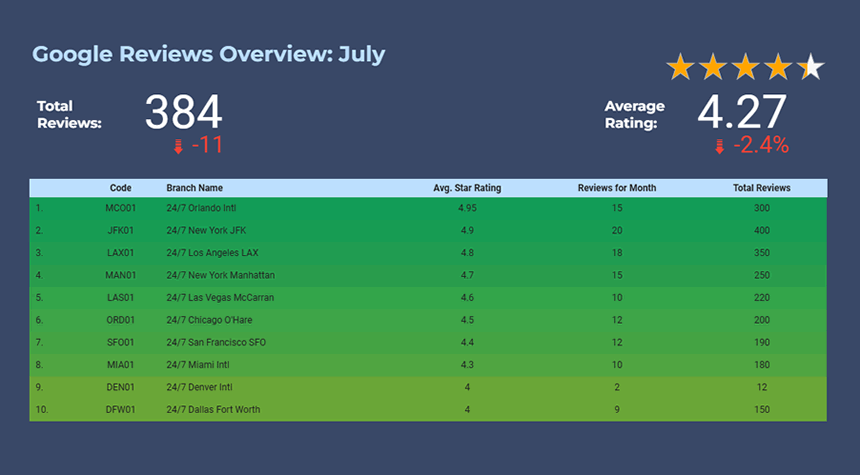The image size is (860, 475).
Task: Select the 4.95 star rating cell
Action: (467, 208)
